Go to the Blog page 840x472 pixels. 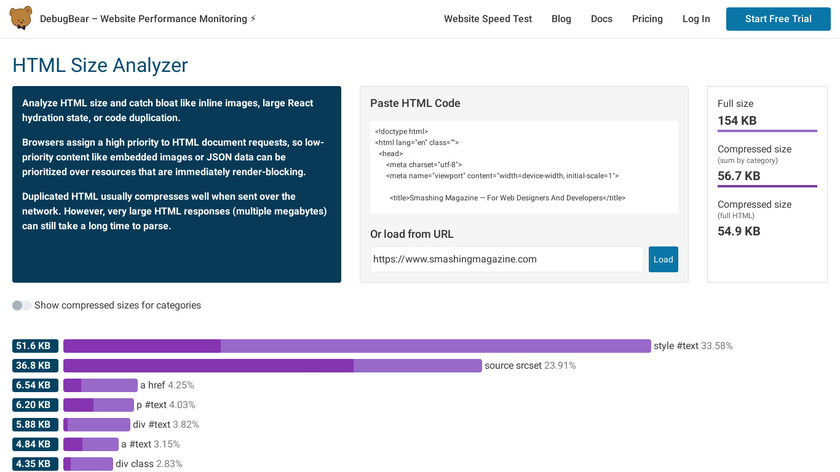pos(561,19)
